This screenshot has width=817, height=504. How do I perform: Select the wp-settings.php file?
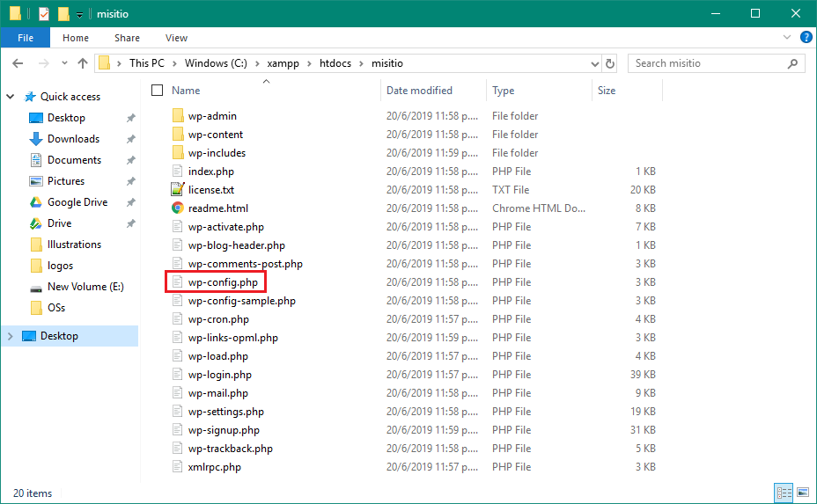(x=225, y=412)
